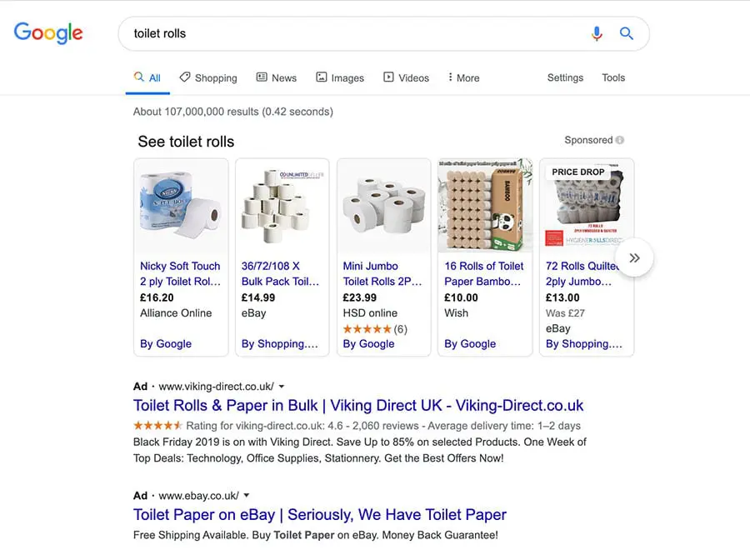Open the bamboo toilet paper product image
The width and height of the screenshot is (750, 560).
point(485,205)
